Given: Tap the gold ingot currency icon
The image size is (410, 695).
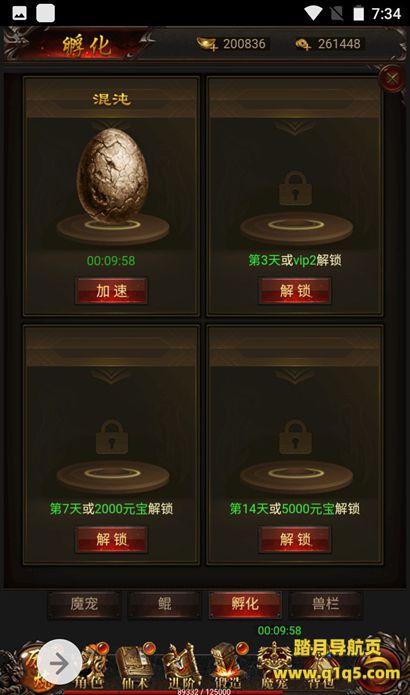Looking at the screenshot, I should pyautogui.click(x=207, y=44).
